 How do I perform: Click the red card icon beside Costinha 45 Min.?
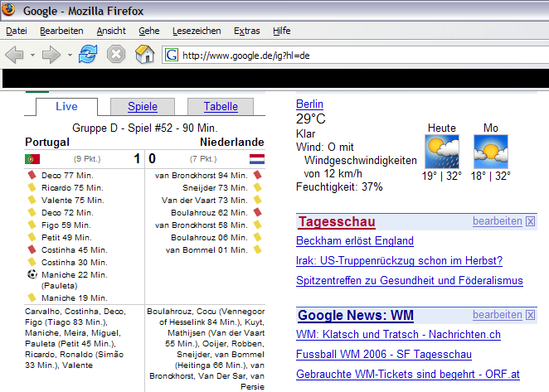pos(32,249)
